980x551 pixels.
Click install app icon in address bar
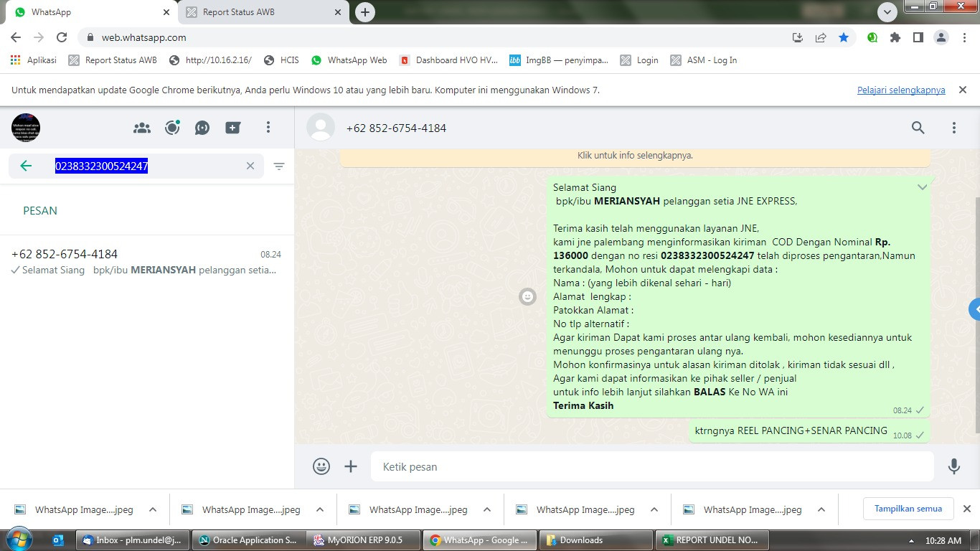(797, 37)
